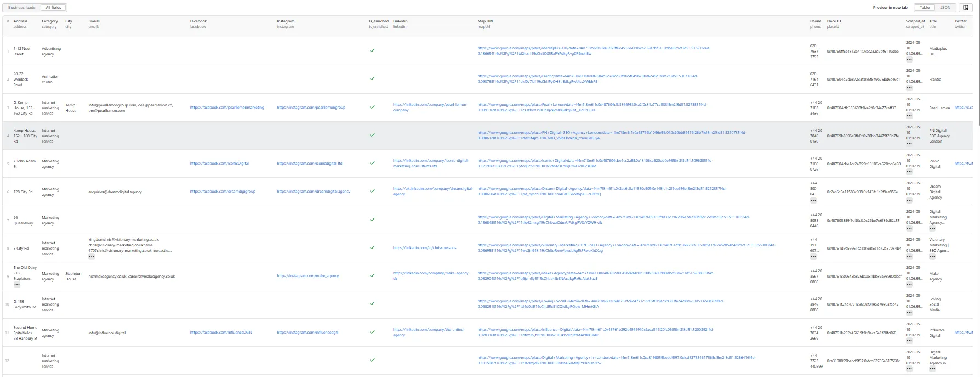Open the Loving Social Media maps URL
This screenshot has height=377, width=980.
pos(600,304)
